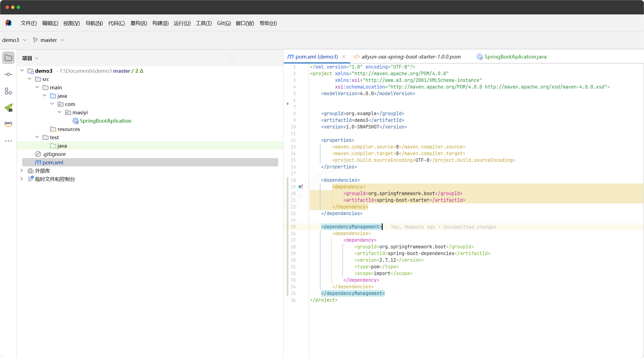The height and width of the screenshot is (358, 644).
Task: Select SpringBootAplication class in project tree
Action: pyautogui.click(x=105, y=121)
